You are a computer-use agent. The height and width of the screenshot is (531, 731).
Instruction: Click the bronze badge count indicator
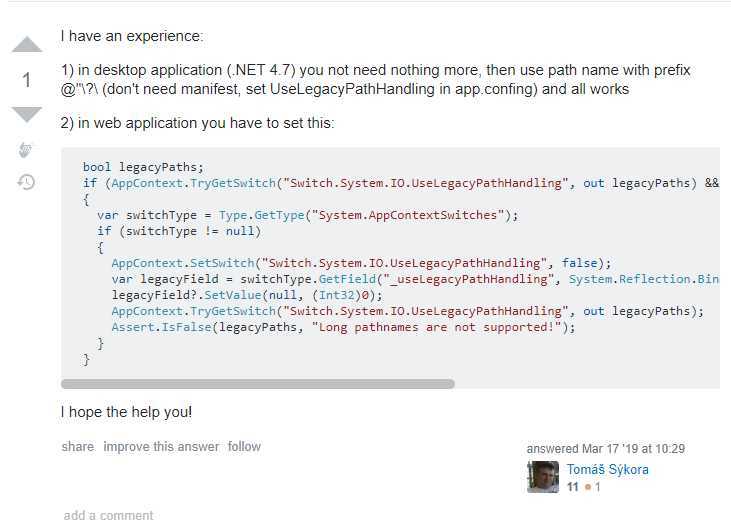point(593,487)
